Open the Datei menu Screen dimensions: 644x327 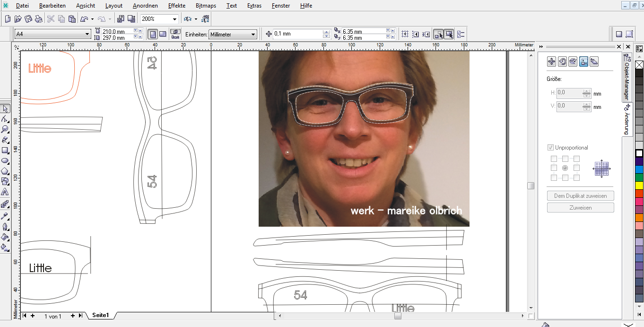click(x=22, y=6)
